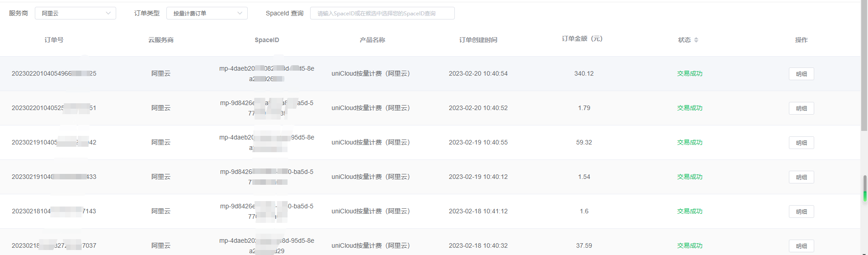Click 交易成功 status in the 1.79 row
This screenshot has height=255, width=868.
[690, 108]
